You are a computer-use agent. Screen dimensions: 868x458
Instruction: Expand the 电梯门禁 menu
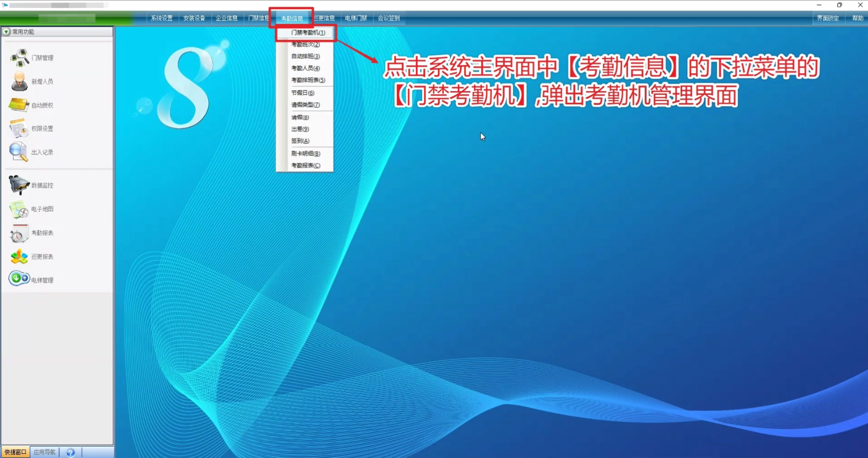(x=356, y=18)
